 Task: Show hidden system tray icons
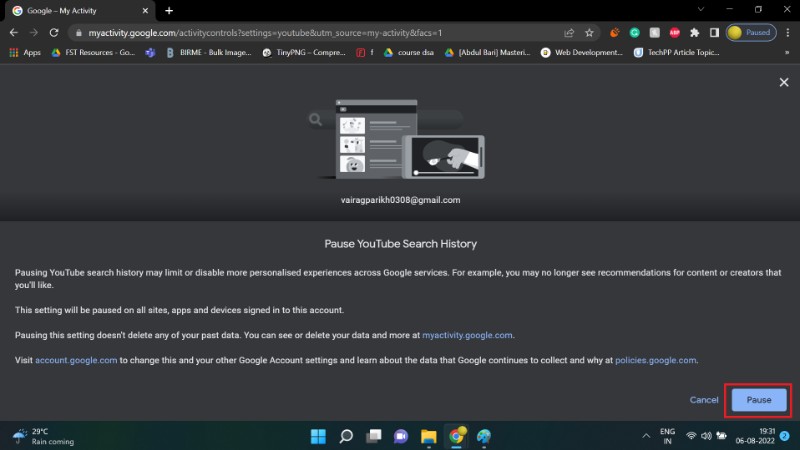646,436
